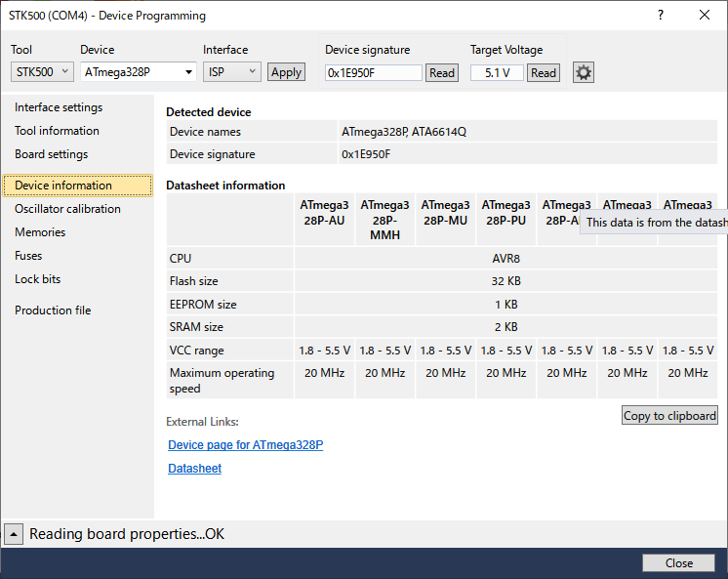Click the VCC range cell under ATmega328P-AU
The width and height of the screenshot is (728, 579).
coord(324,351)
